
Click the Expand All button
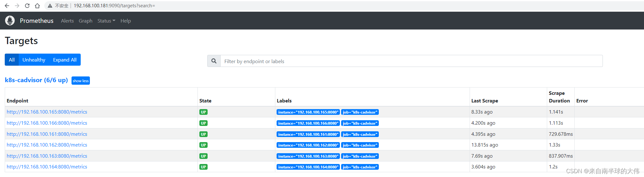coord(65,60)
